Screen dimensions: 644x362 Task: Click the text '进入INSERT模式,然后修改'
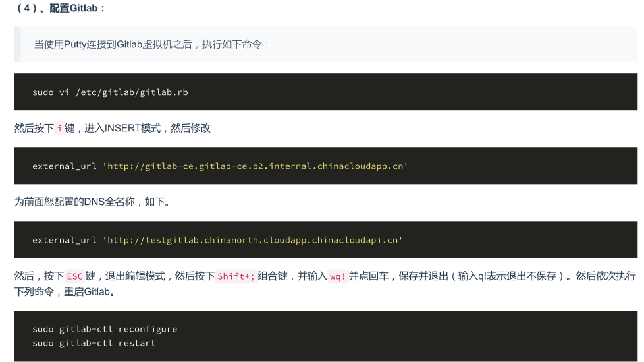point(148,129)
